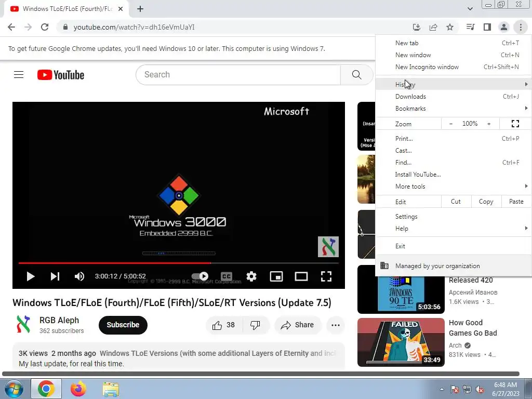Click Paste in Edit row

tap(516, 202)
